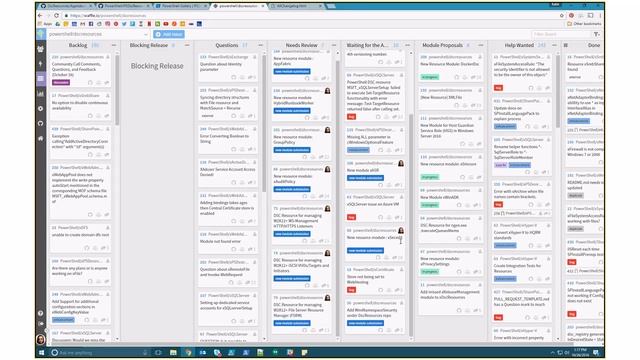Open the Module not found error card
640x360 pixels.
[228, 242]
